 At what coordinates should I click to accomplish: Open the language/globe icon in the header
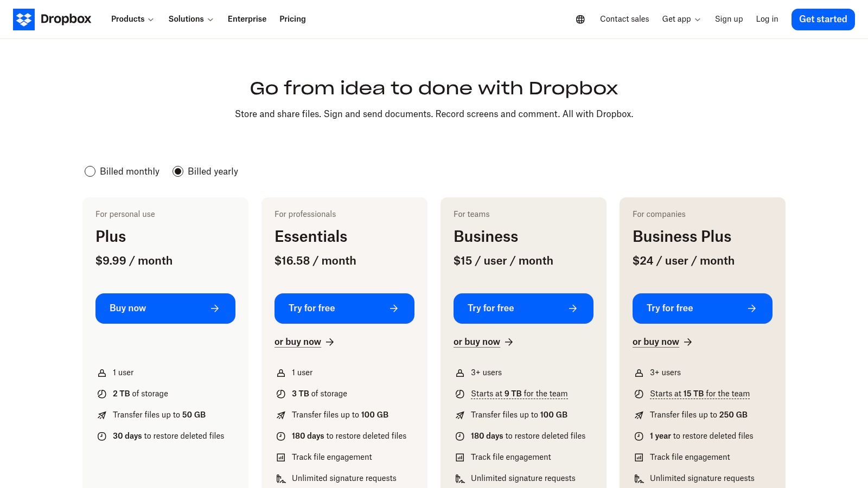[580, 19]
